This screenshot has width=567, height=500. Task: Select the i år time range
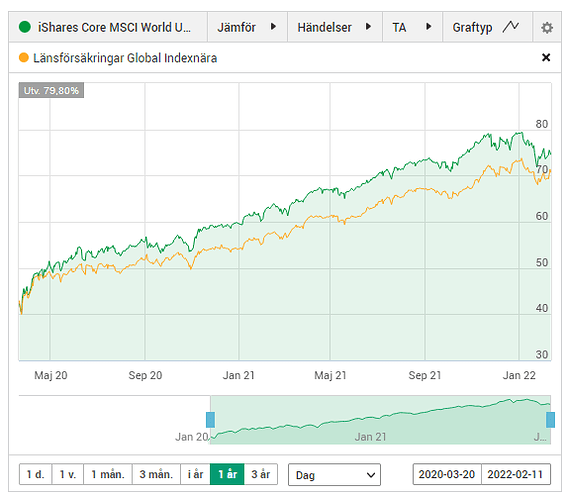195,474
